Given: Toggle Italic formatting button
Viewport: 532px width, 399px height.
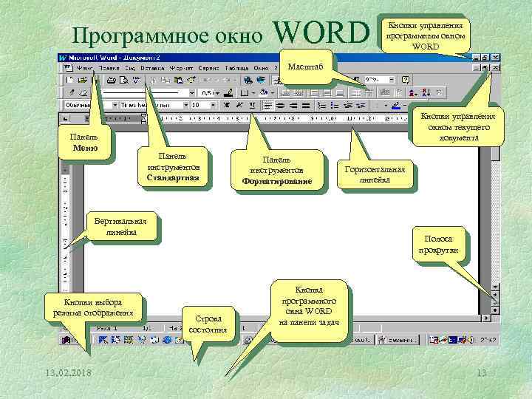Looking at the screenshot, I should [239, 106].
